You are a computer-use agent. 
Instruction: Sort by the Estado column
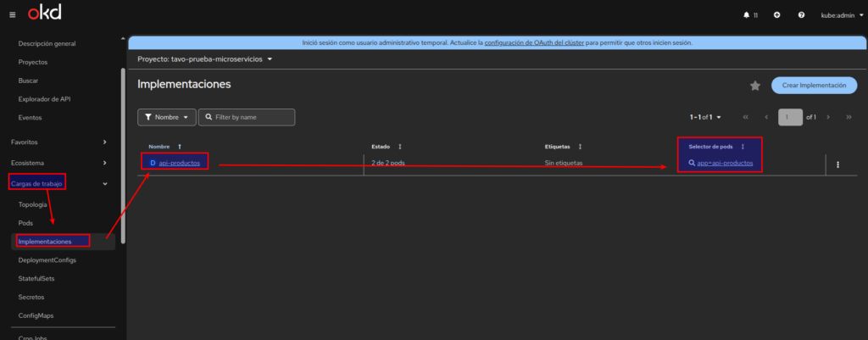pos(399,147)
